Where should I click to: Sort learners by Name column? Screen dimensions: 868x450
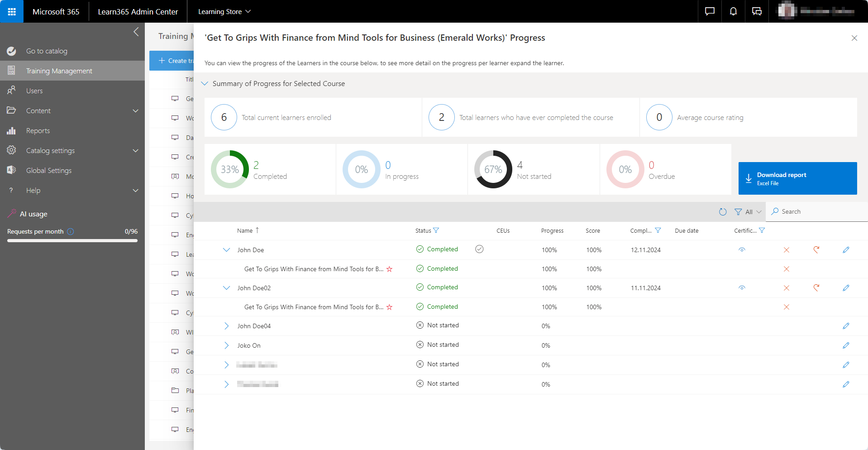[x=248, y=230]
